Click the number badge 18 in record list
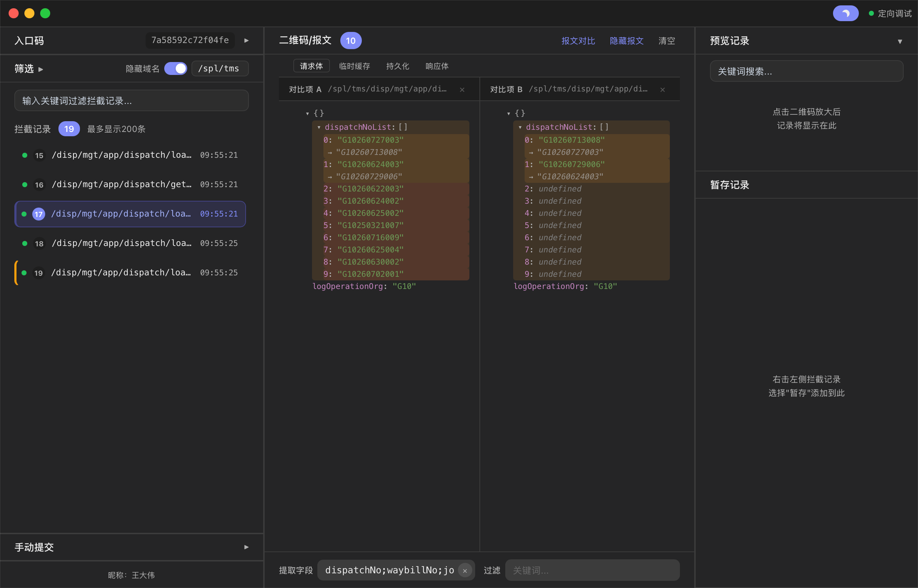Screen dimensions: 918x588 tap(39, 243)
